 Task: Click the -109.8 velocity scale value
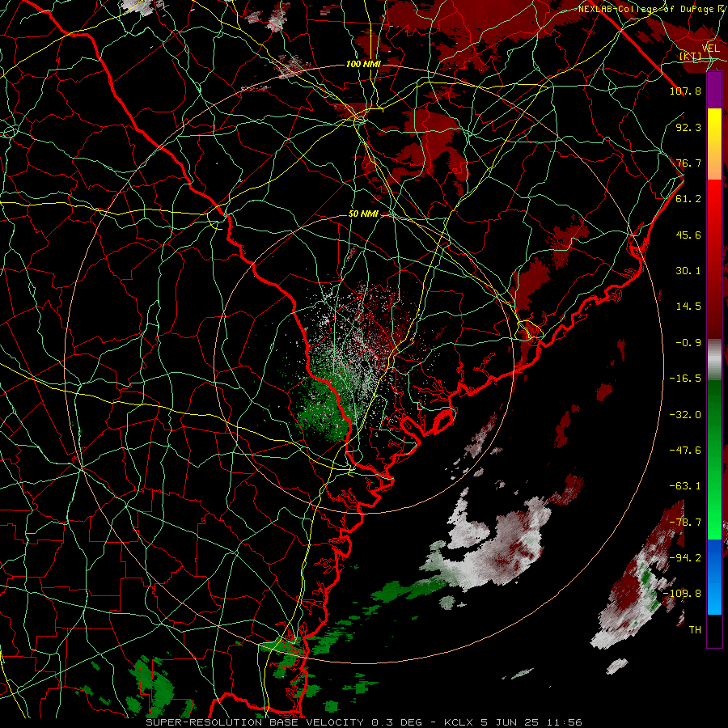pyautogui.click(x=683, y=594)
